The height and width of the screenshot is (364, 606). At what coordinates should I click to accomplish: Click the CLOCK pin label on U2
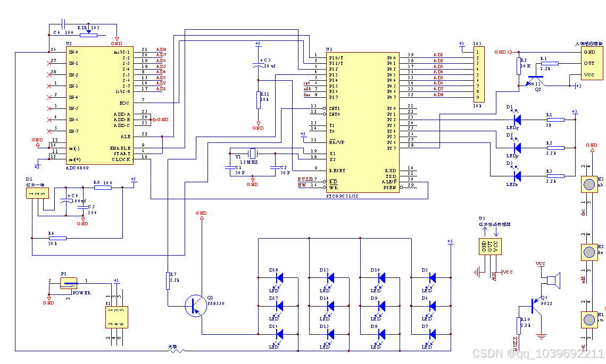(121, 159)
